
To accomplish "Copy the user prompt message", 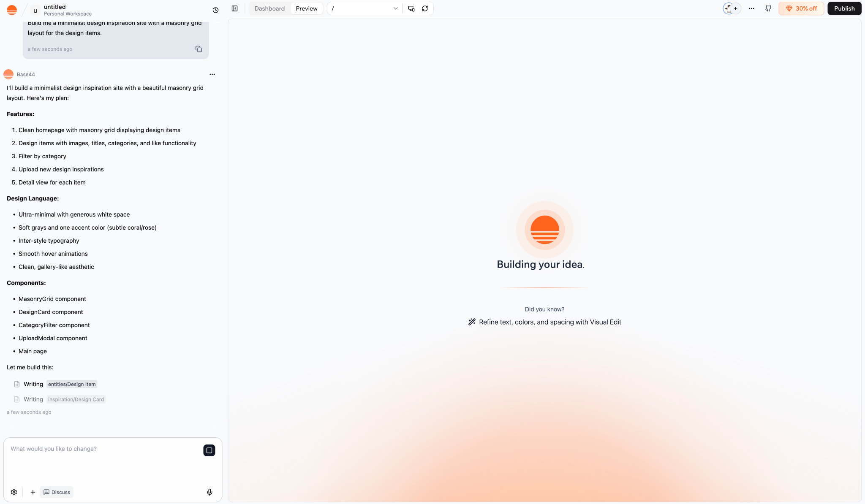I will point(199,49).
